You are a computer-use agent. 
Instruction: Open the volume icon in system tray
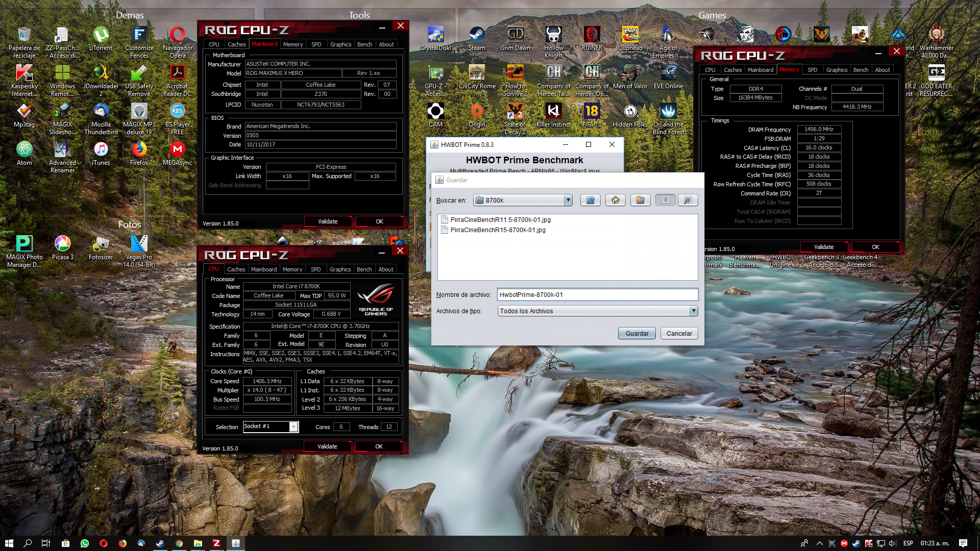892,543
